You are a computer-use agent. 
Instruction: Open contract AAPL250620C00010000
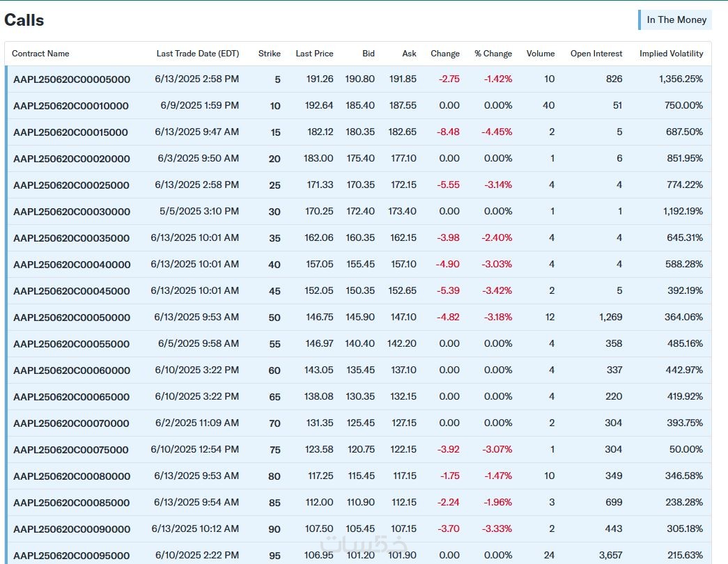[x=70, y=106]
